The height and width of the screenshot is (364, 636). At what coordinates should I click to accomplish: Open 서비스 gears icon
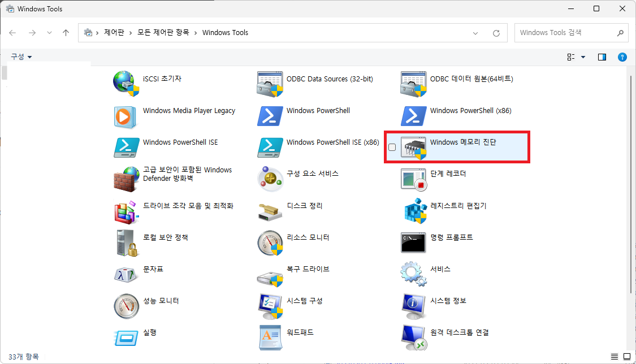413,275
